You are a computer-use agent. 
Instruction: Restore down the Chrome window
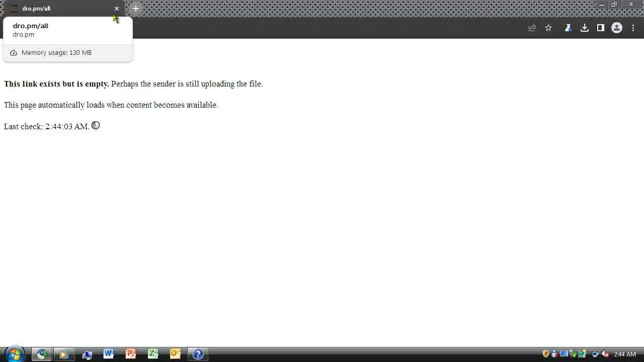tap(614, 5)
